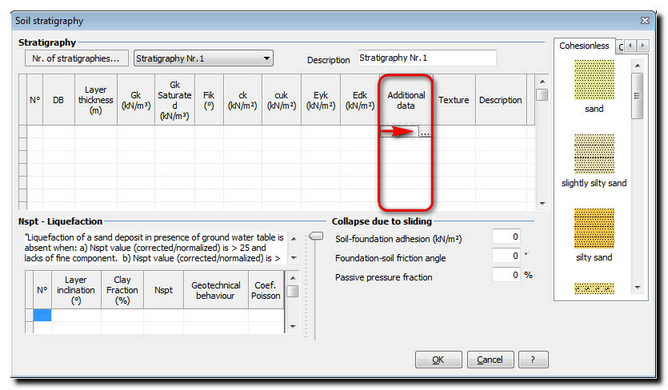
Task: Click Nspt table scroll-down arrow
Action: (x=293, y=326)
